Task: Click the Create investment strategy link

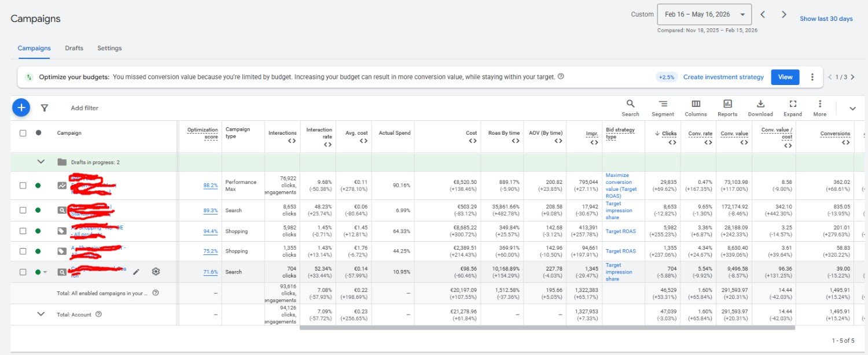Action: click(x=723, y=77)
